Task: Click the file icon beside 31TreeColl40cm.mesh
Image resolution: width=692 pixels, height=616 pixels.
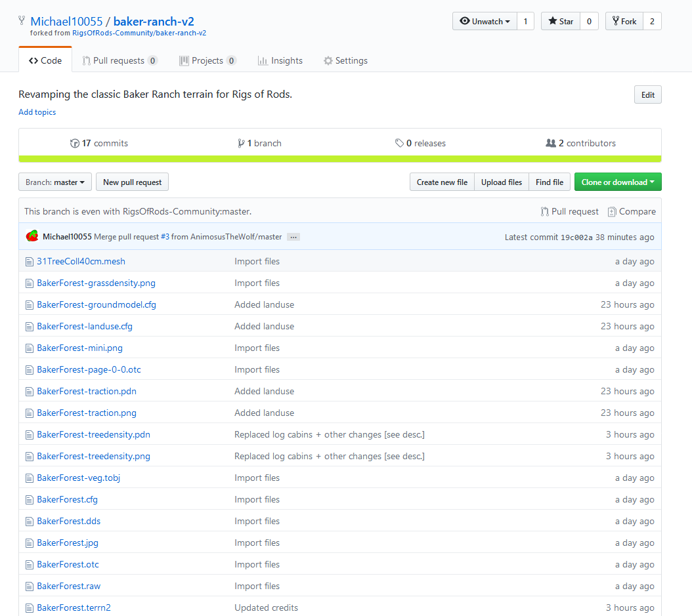Action: (x=30, y=262)
